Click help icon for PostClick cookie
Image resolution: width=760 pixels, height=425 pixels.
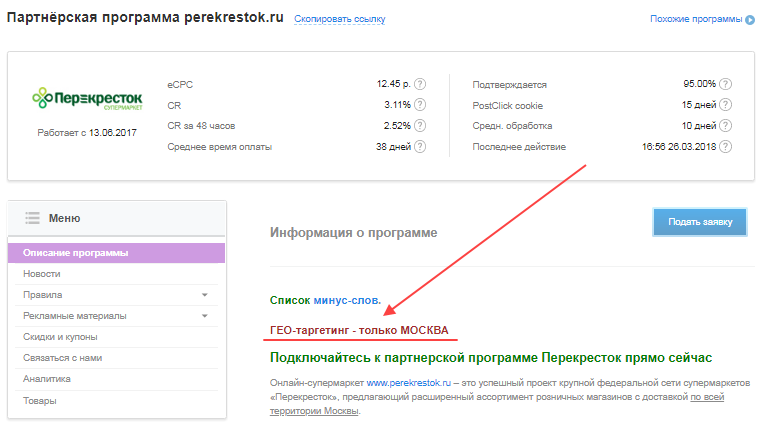[x=725, y=105]
